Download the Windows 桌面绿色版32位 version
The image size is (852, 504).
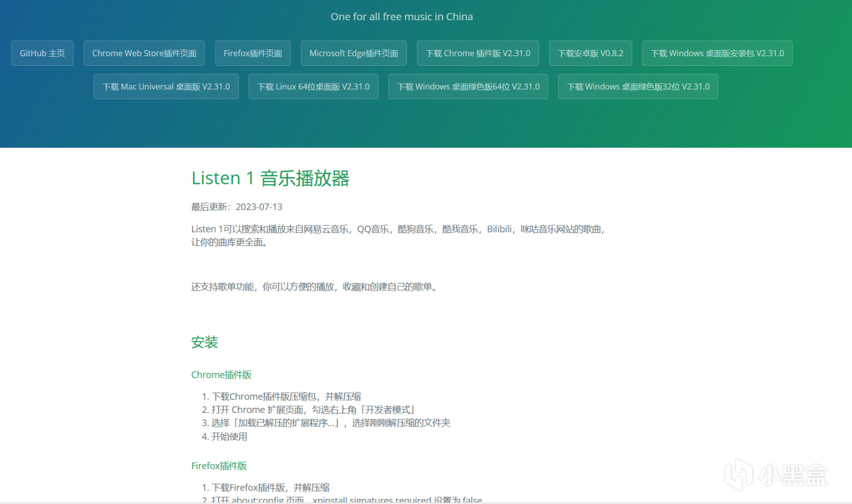click(x=638, y=86)
